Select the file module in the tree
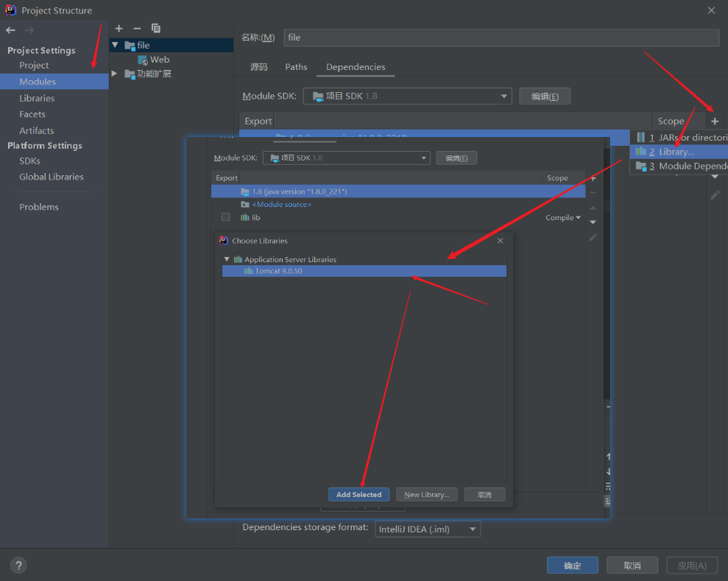 (172, 45)
